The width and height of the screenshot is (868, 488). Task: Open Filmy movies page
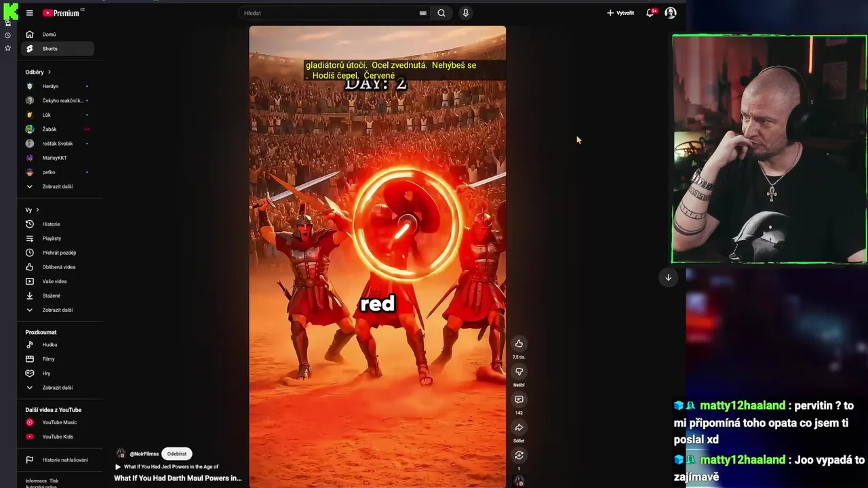point(58,359)
